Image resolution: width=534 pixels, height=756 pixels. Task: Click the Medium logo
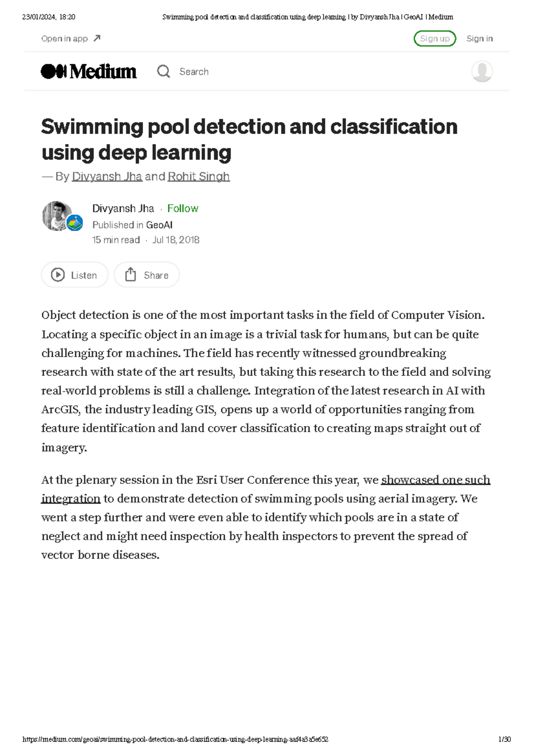tap(89, 71)
